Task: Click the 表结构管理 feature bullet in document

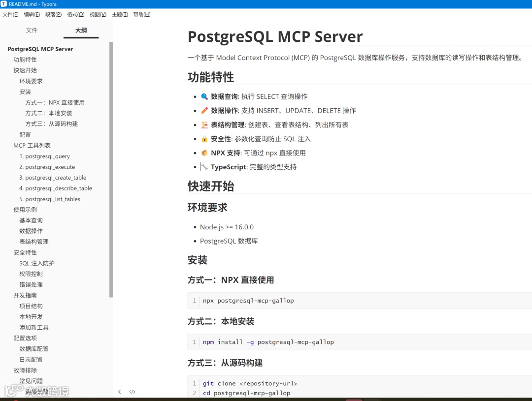Action: tap(274, 125)
